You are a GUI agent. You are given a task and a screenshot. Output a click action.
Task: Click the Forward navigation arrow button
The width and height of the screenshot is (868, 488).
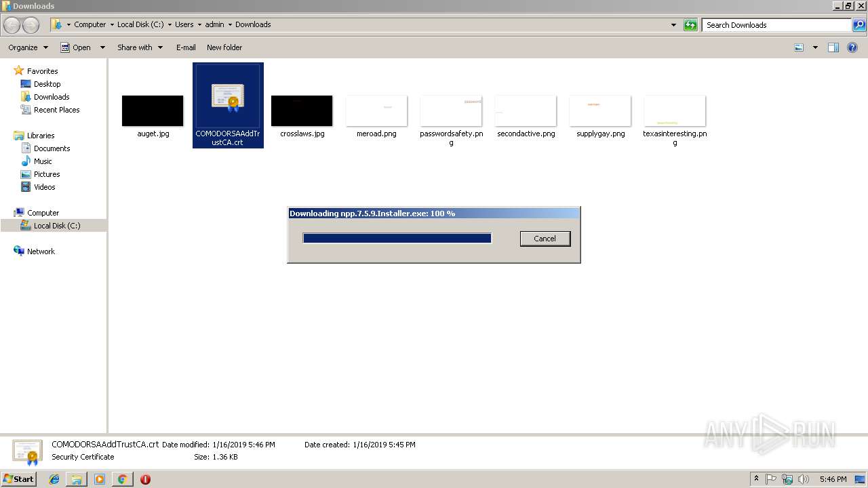31,25
